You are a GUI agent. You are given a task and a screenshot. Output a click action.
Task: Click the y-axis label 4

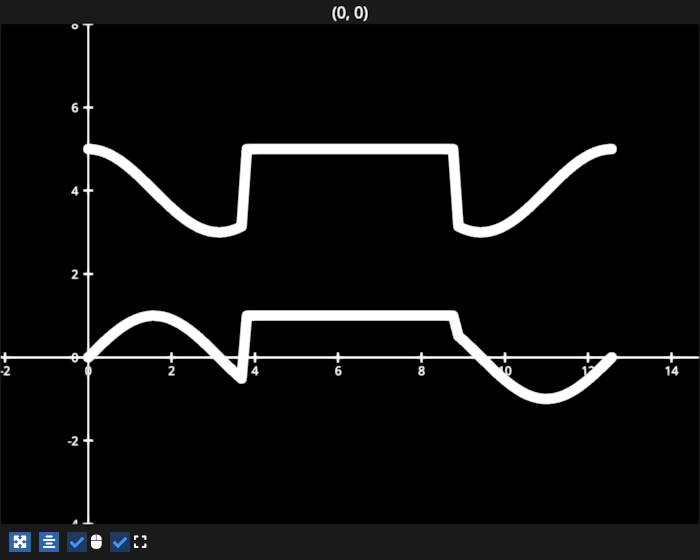point(75,191)
